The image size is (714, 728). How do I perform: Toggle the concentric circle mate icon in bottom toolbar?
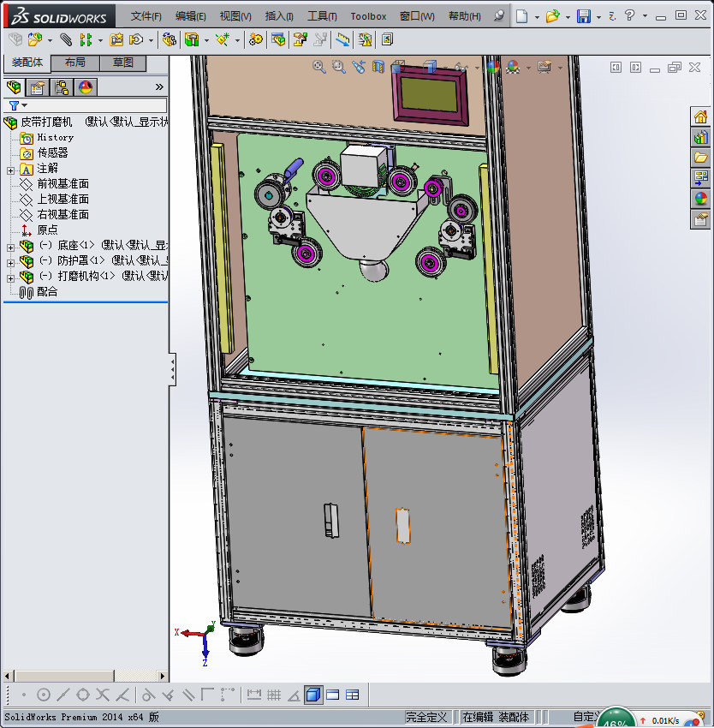[43, 695]
